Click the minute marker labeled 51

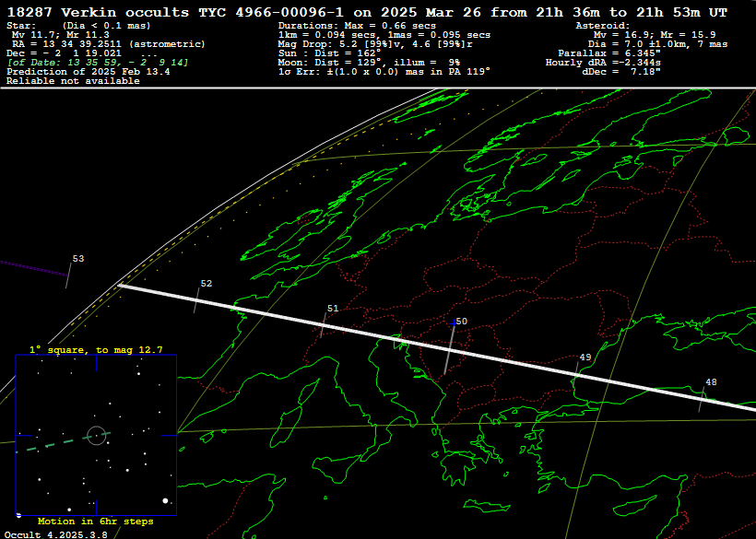(333, 309)
